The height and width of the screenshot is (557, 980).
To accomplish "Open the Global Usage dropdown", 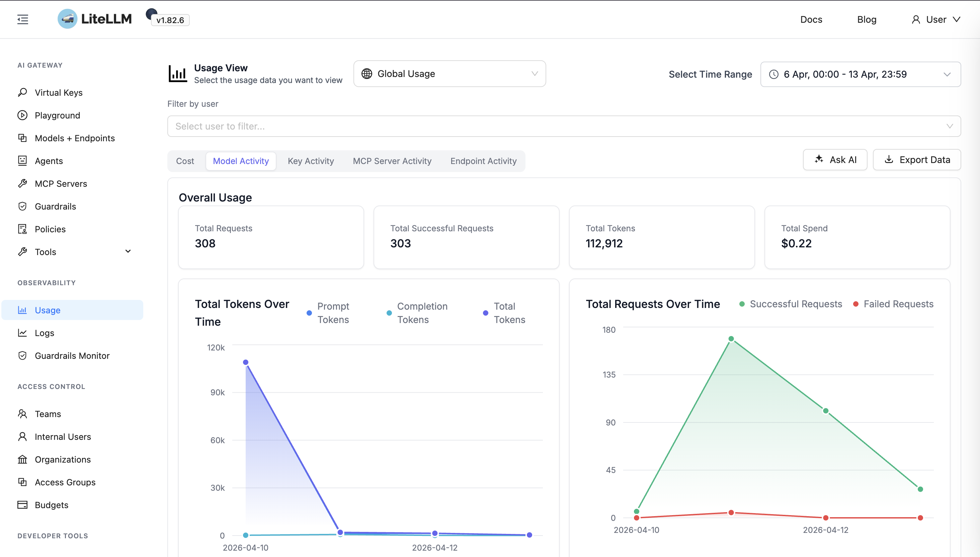I will [449, 73].
